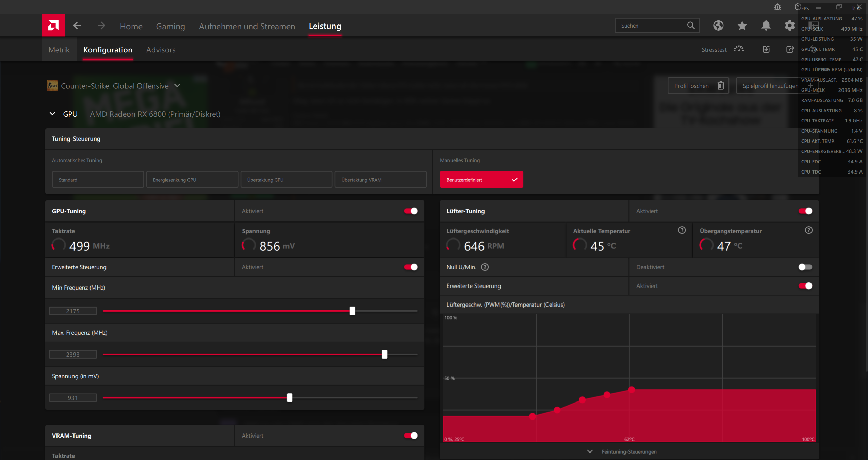Run the Stresstest icon

point(739,49)
